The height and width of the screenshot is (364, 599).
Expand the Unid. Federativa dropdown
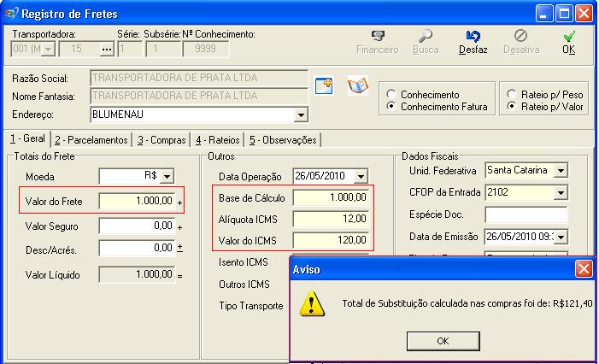(x=561, y=171)
